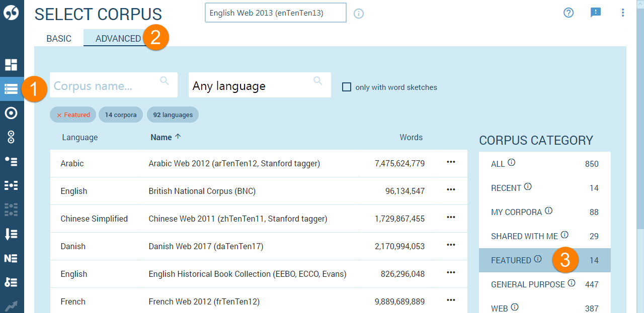Open the Dashboard from the sidebar
Viewport: 644px width, 313px height.
[x=11, y=64]
